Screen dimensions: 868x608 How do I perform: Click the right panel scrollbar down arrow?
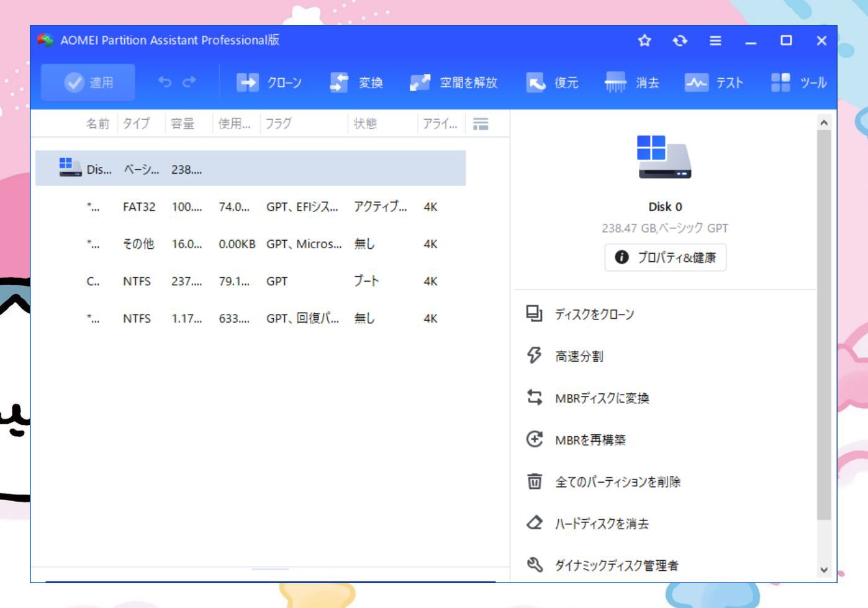(824, 570)
